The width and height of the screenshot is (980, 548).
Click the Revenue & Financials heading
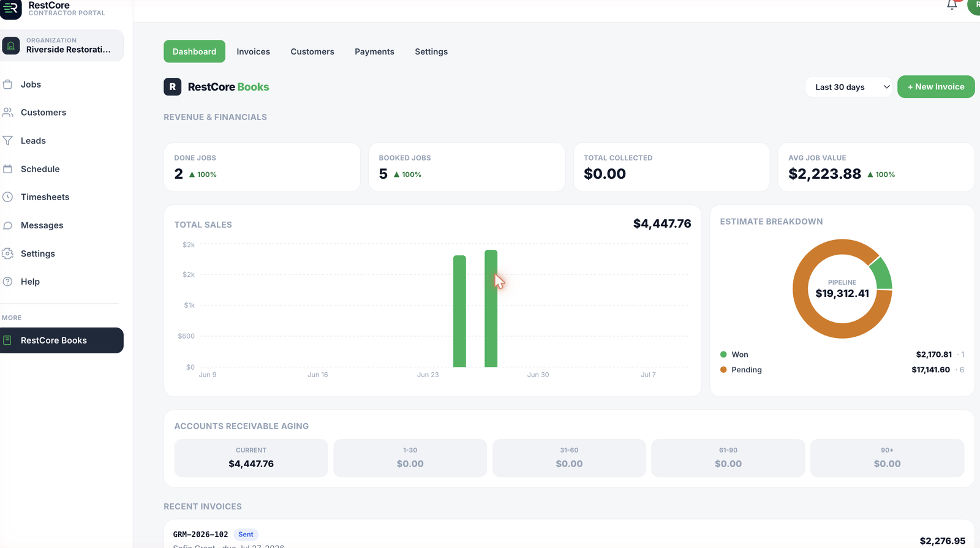click(215, 117)
